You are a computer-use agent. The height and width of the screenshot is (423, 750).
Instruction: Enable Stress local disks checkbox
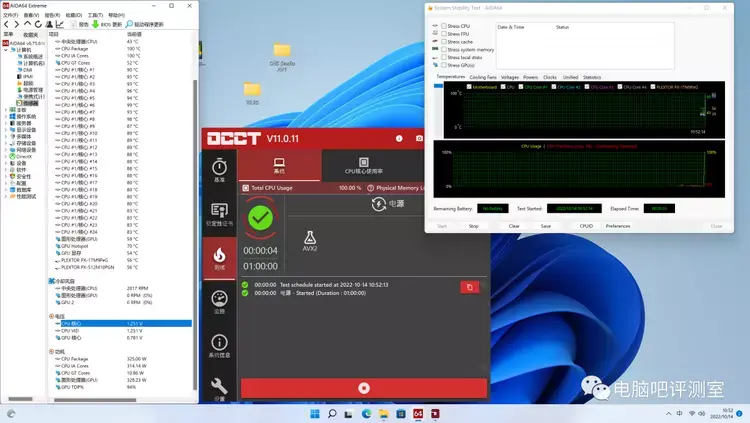pos(444,57)
